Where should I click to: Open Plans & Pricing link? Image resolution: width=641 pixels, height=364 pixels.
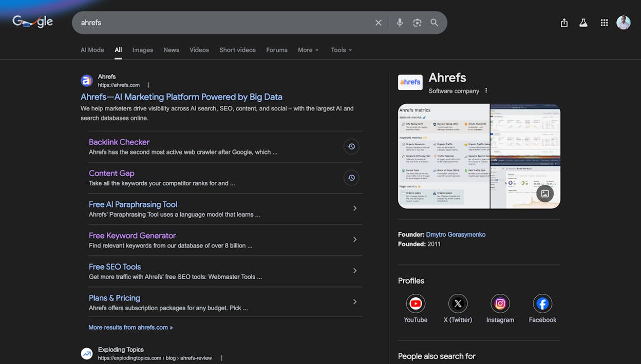[x=115, y=298]
